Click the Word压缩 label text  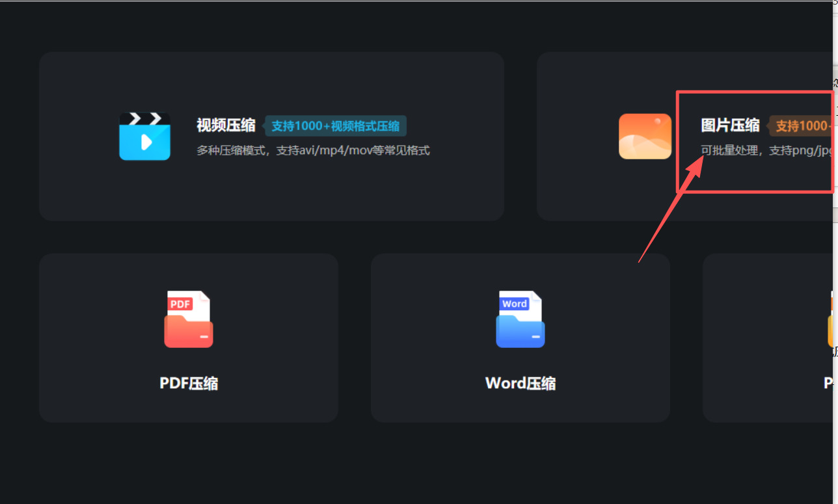coord(520,383)
